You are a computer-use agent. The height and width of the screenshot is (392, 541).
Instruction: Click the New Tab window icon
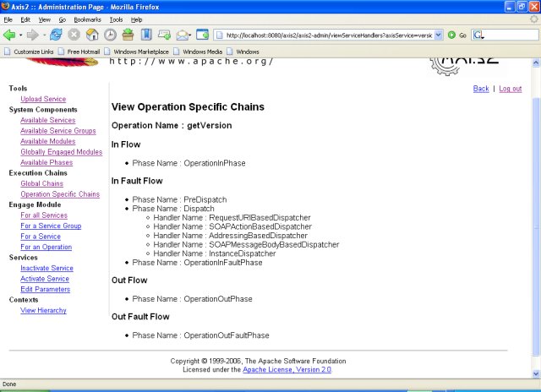(203, 35)
